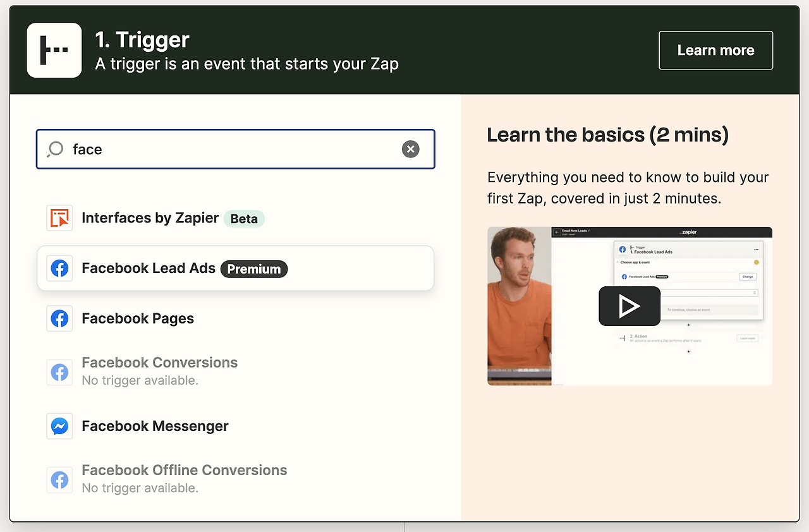Click Facebook Conversions app name
809x532 pixels.
(x=160, y=363)
